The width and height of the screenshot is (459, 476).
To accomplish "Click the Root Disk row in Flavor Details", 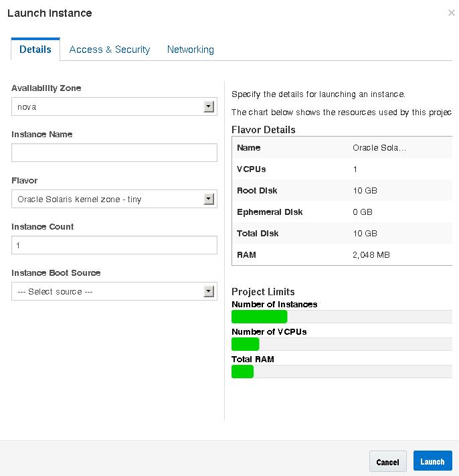I will (x=341, y=191).
